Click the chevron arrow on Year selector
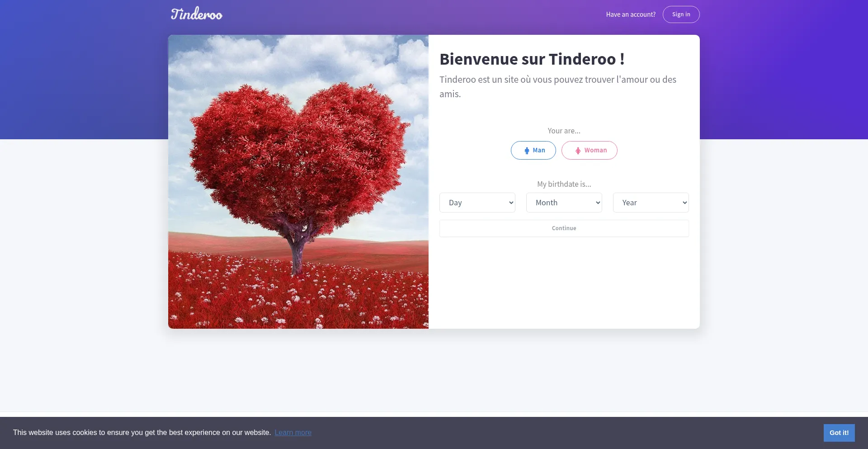 [684, 203]
